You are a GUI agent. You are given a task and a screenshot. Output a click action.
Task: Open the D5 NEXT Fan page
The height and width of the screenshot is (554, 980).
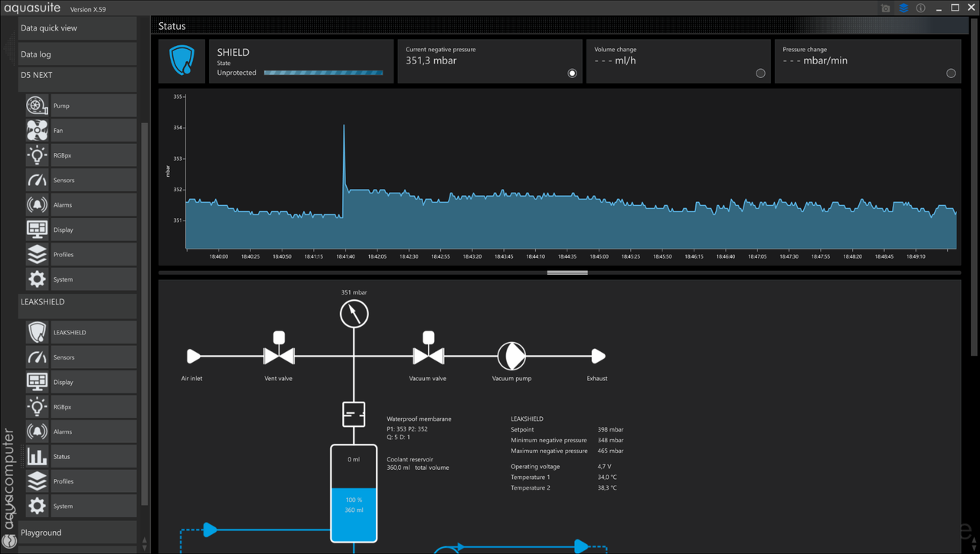tap(81, 130)
